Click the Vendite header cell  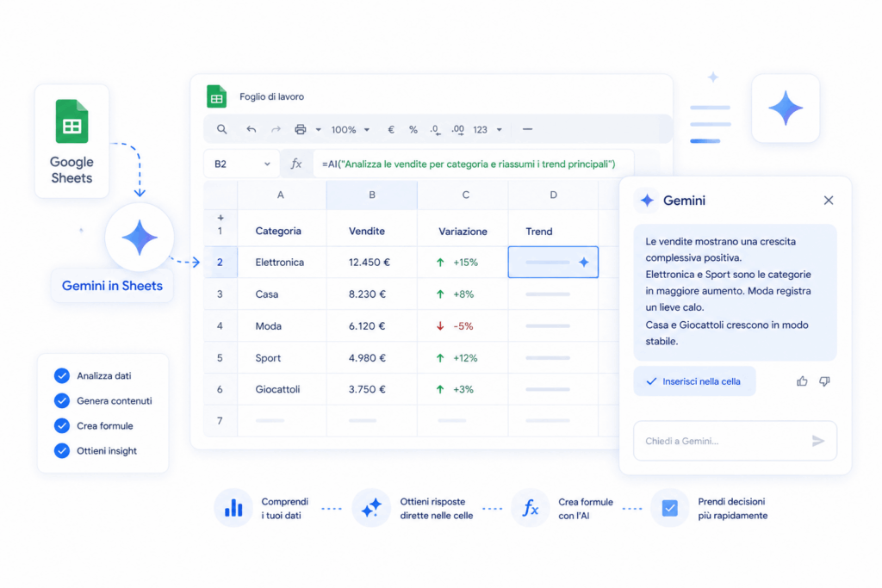pyautogui.click(x=372, y=231)
